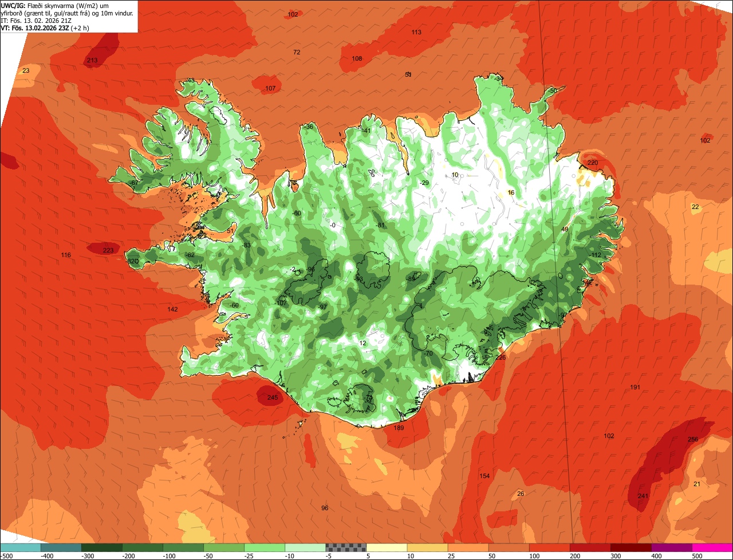Click the magenta legend swatch after 500
733x560 pixels.
712,547
